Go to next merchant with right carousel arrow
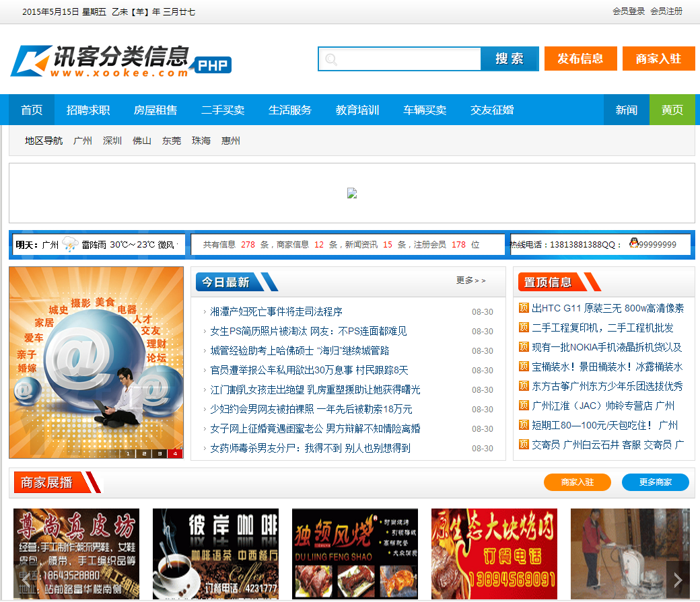 [677, 580]
